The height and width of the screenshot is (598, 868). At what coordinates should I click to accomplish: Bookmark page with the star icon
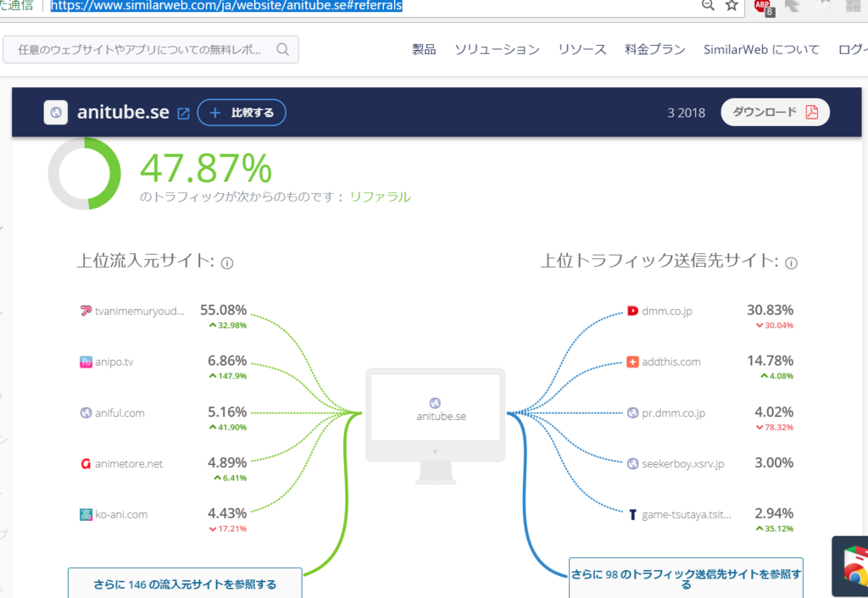coord(732,5)
